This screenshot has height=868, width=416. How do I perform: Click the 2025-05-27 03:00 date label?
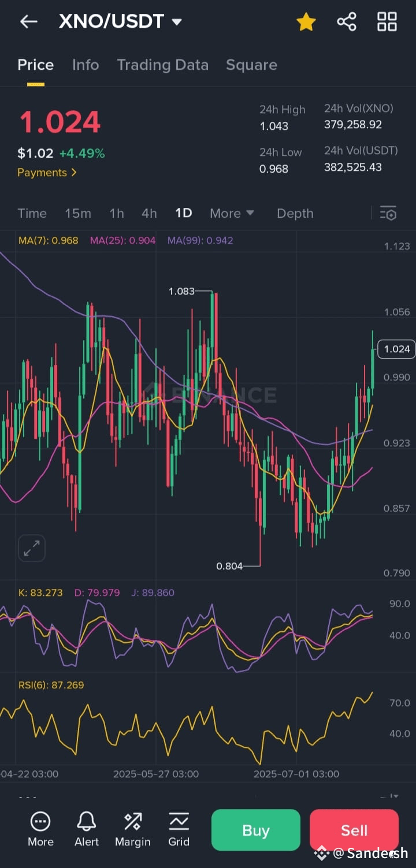(x=156, y=774)
